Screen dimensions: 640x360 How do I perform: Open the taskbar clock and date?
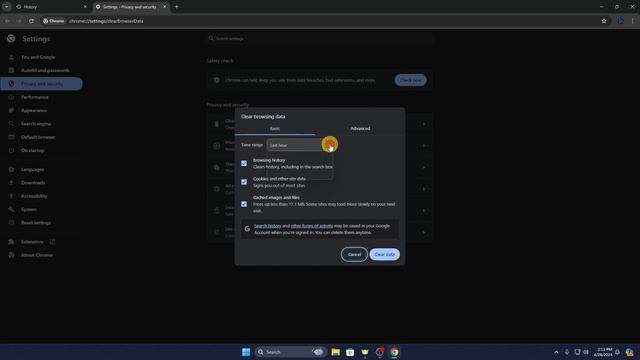(603, 352)
